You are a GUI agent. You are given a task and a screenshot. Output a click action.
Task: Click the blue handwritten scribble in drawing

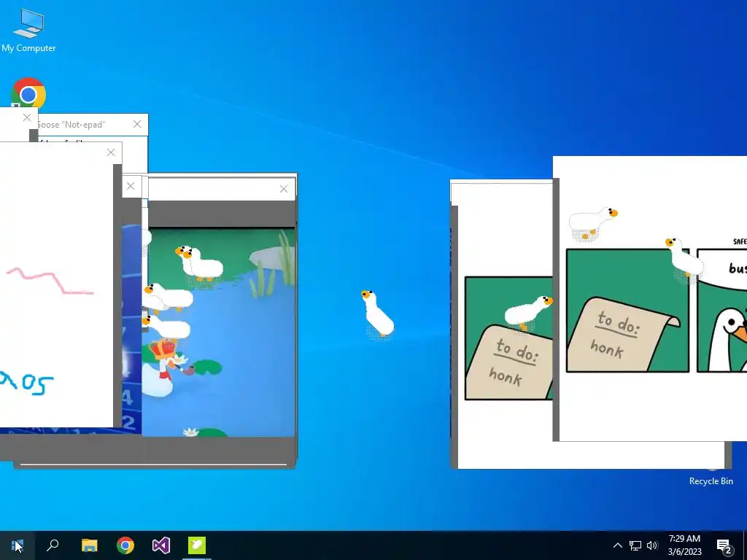click(27, 383)
